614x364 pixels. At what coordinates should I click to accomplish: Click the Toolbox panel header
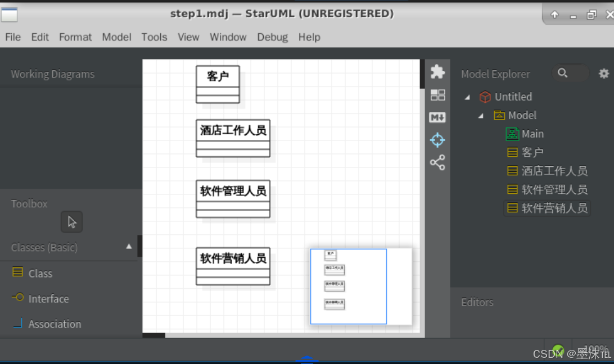click(29, 203)
